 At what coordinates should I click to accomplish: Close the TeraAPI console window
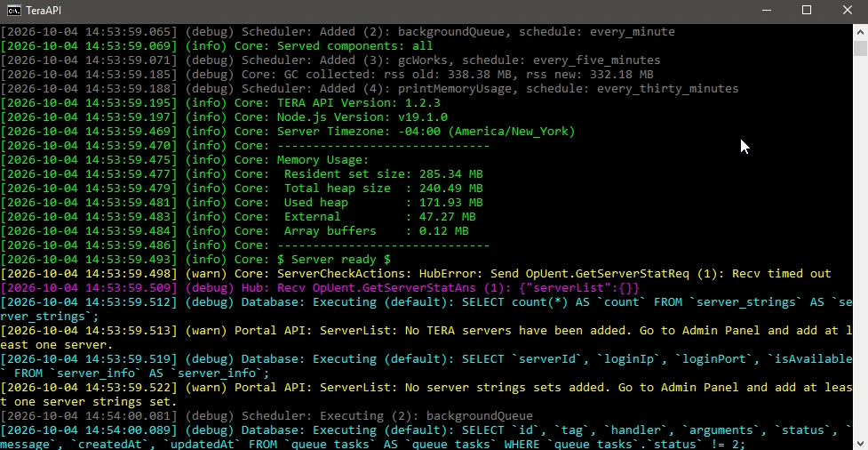(848, 10)
